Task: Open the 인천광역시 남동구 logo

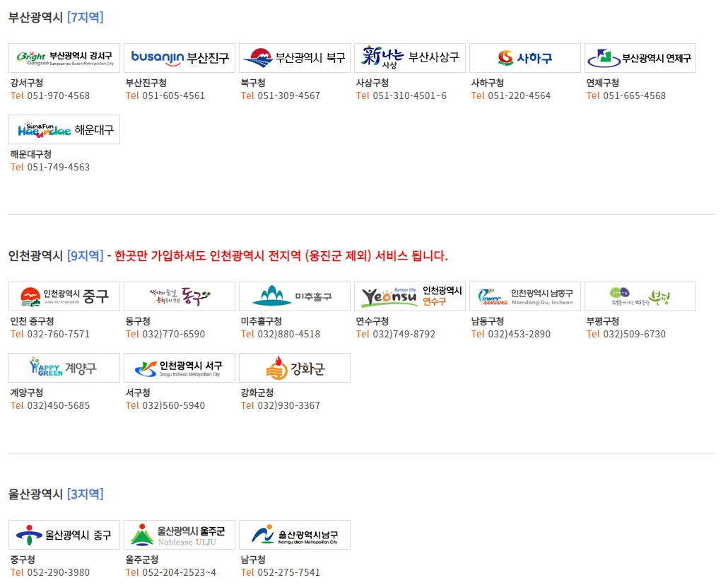Action: [x=524, y=296]
